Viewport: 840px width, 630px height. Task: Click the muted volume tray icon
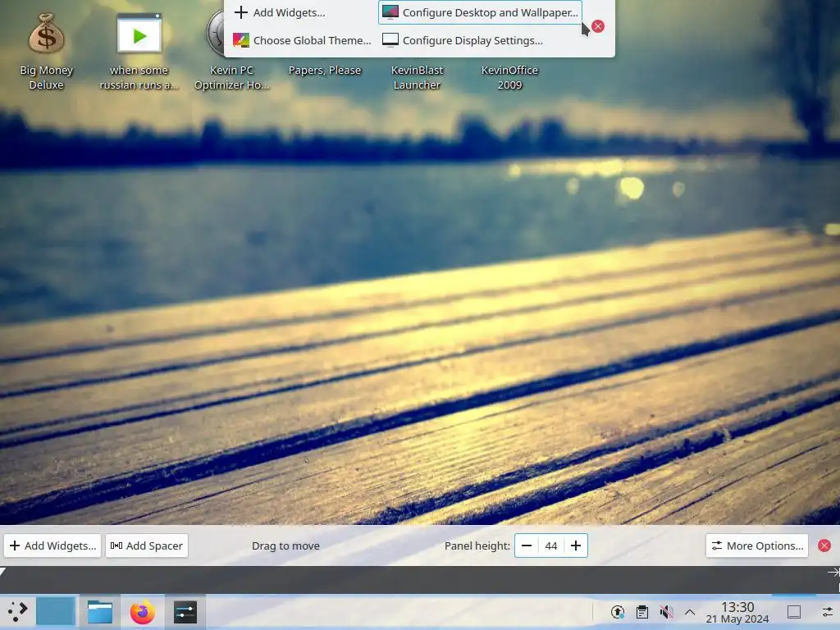(666, 612)
